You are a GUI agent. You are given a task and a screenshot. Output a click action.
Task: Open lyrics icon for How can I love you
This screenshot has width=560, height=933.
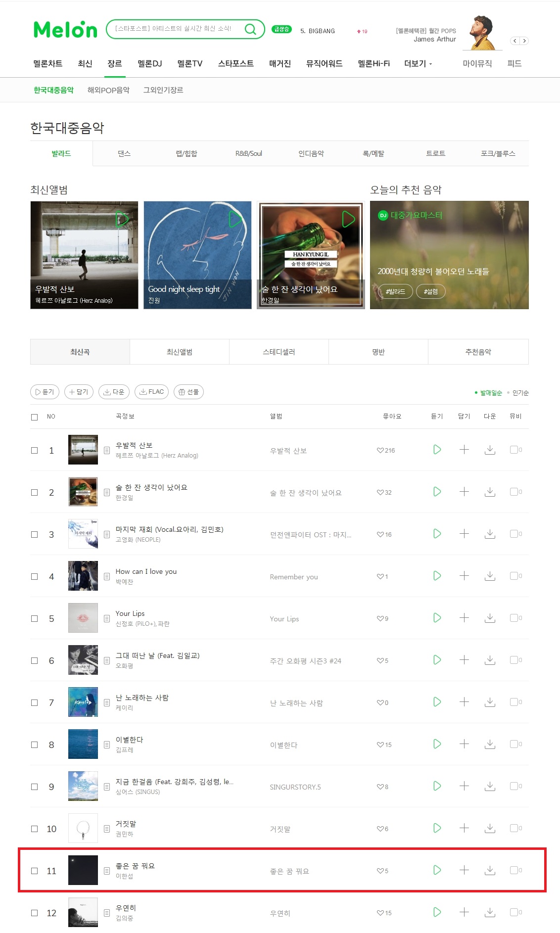coord(107,576)
